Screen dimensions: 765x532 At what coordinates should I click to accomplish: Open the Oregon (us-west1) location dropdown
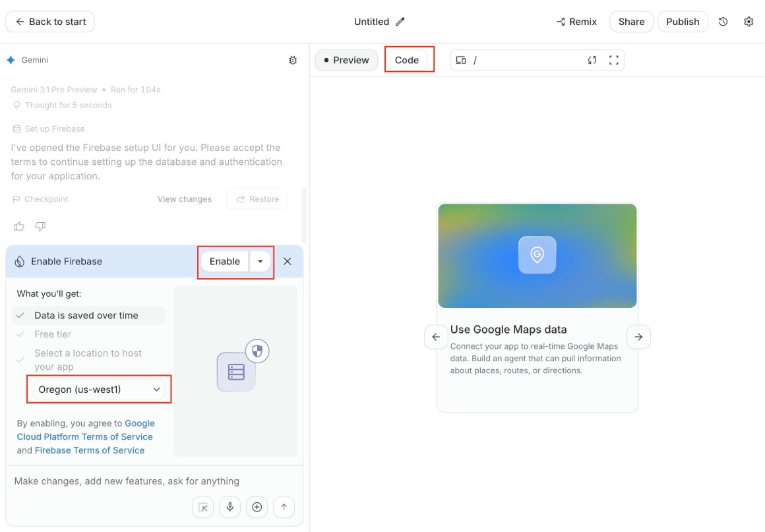pos(99,389)
